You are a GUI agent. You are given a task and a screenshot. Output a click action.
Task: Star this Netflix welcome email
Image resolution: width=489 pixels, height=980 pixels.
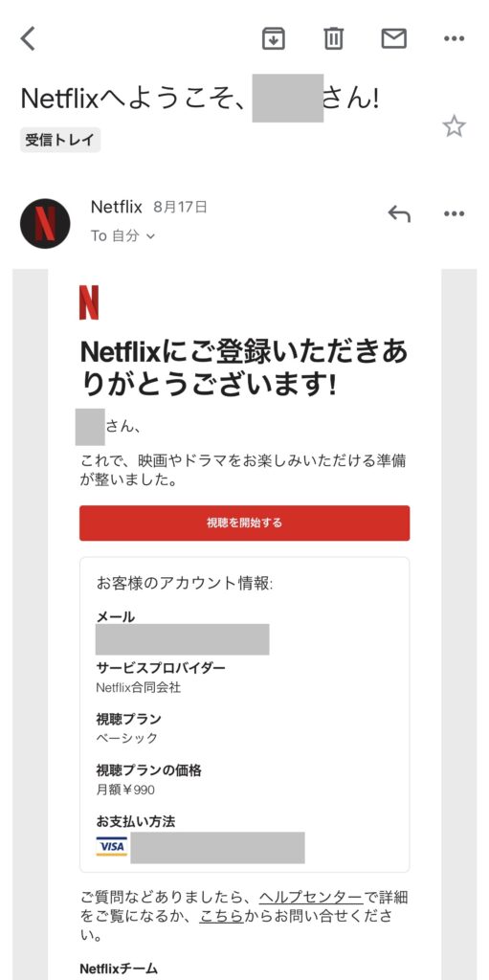(x=454, y=127)
